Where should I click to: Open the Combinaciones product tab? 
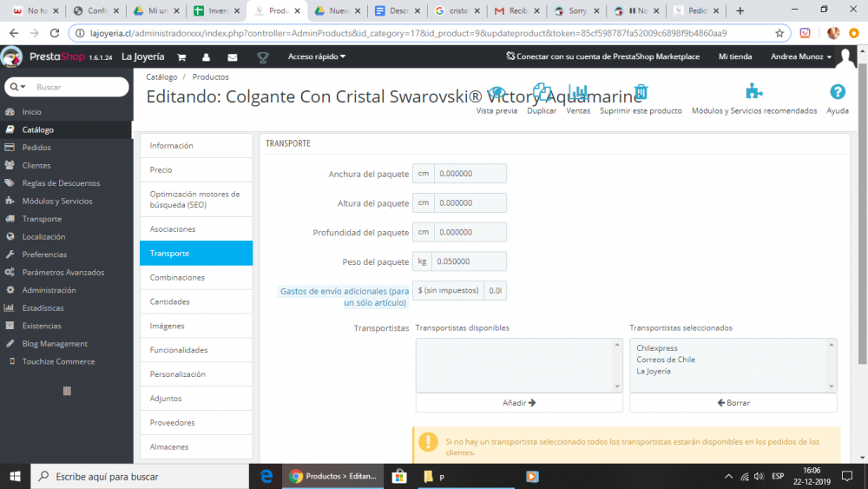point(196,277)
